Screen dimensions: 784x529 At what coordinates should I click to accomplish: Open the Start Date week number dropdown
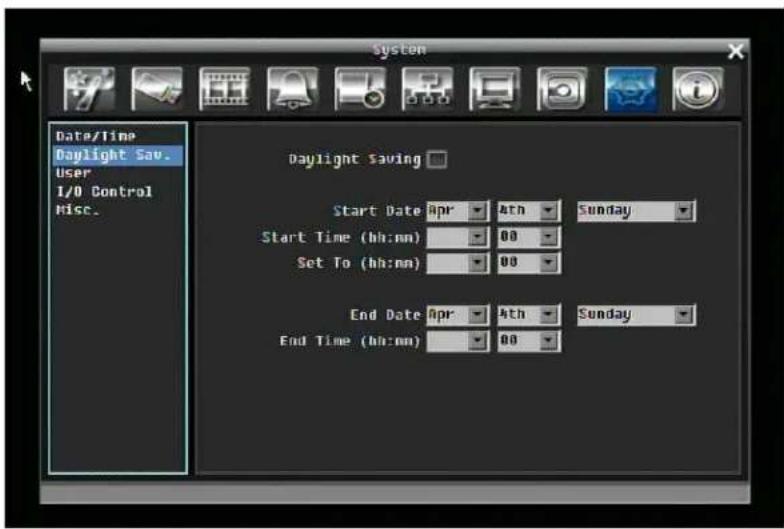click(x=529, y=210)
